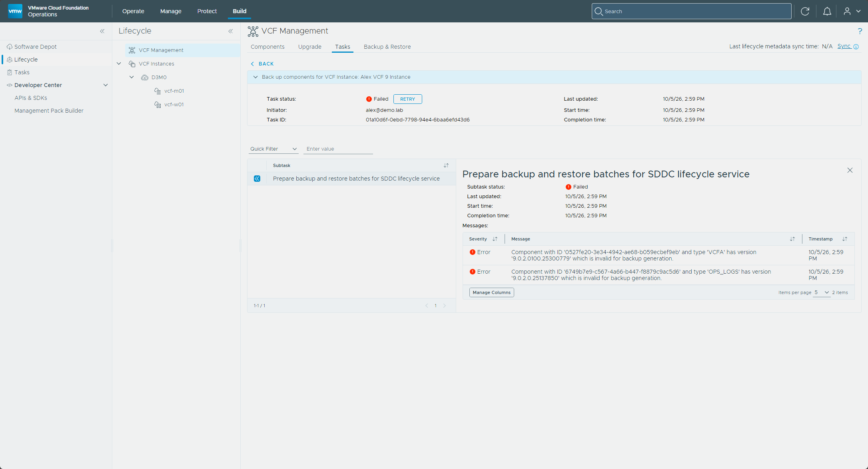868x469 pixels.
Task: Collapse the Developer Center section
Action: [106, 85]
